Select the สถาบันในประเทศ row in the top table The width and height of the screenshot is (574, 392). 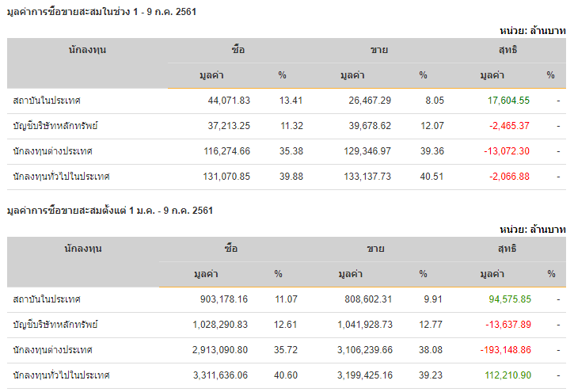[287, 101]
